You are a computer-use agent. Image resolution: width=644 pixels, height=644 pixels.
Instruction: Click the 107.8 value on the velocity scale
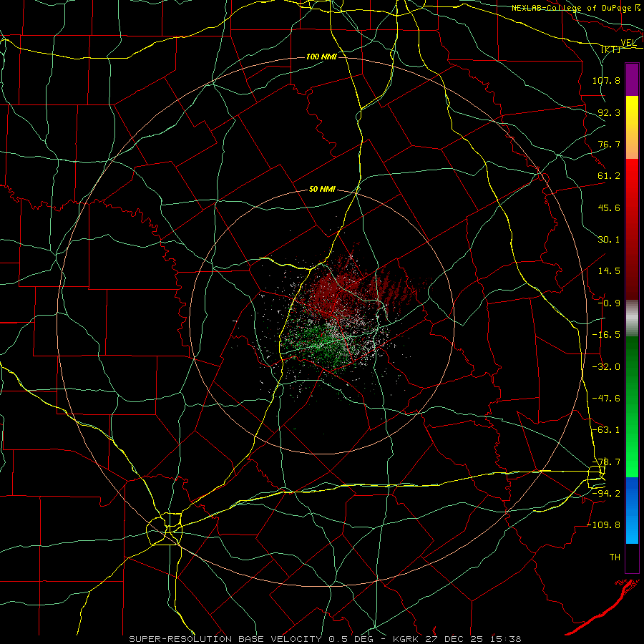point(606,80)
